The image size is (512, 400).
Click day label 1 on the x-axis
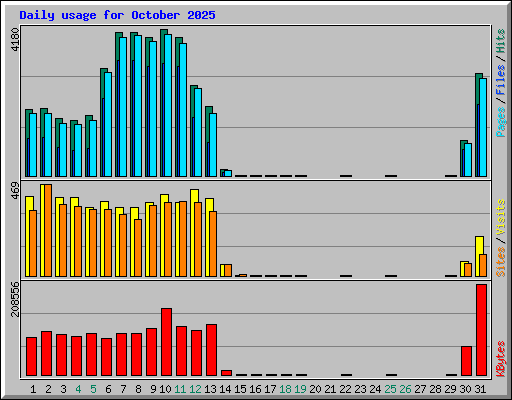point(33,389)
